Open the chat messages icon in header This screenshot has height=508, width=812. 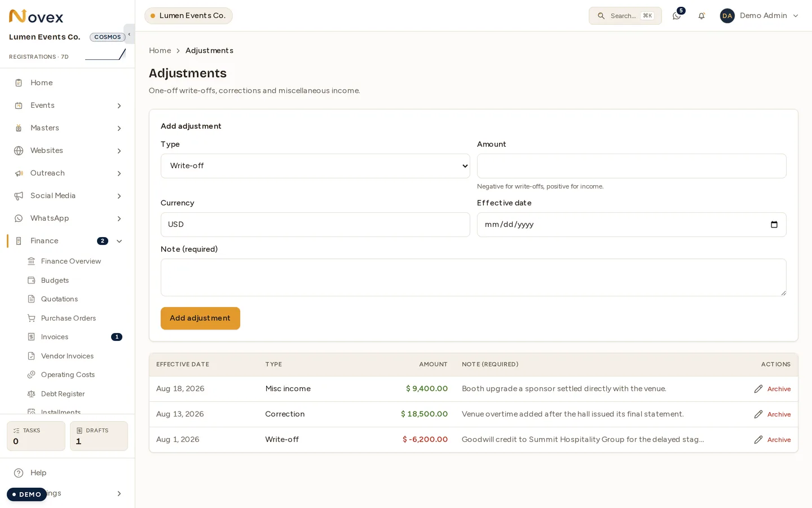(x=677, y=16)
